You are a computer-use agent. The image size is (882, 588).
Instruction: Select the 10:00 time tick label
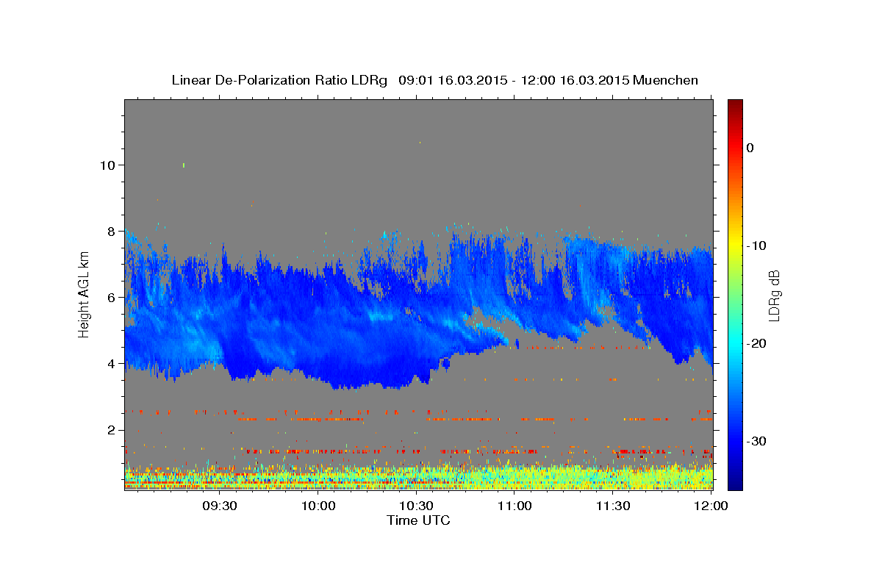click(x=318, y=506)
